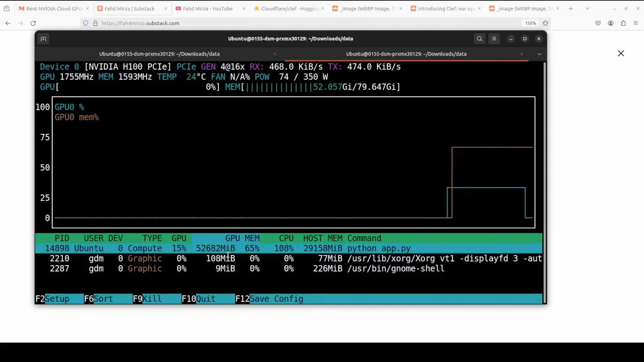This screenshot has height=362, width=644.
Task: Click the GPU utilization bar 0%
Action: (130, 87)
